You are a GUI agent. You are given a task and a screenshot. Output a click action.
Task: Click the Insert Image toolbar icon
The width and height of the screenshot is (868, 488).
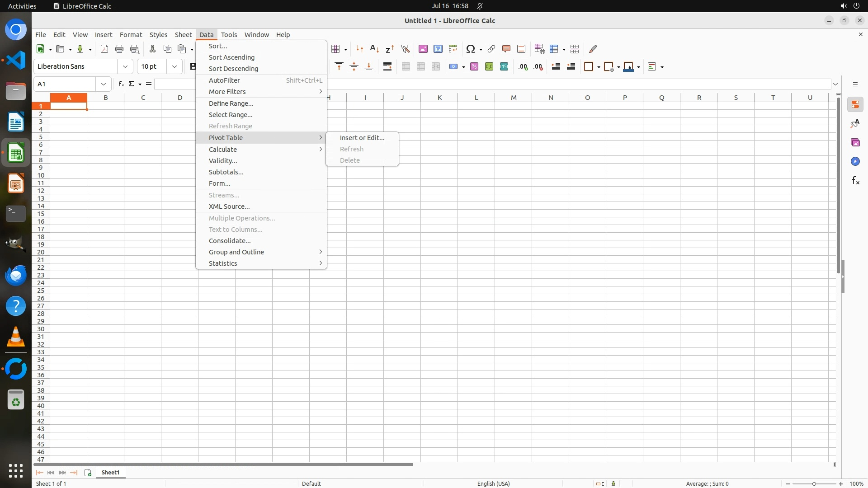pyautogui.click(x=423, y=49)
